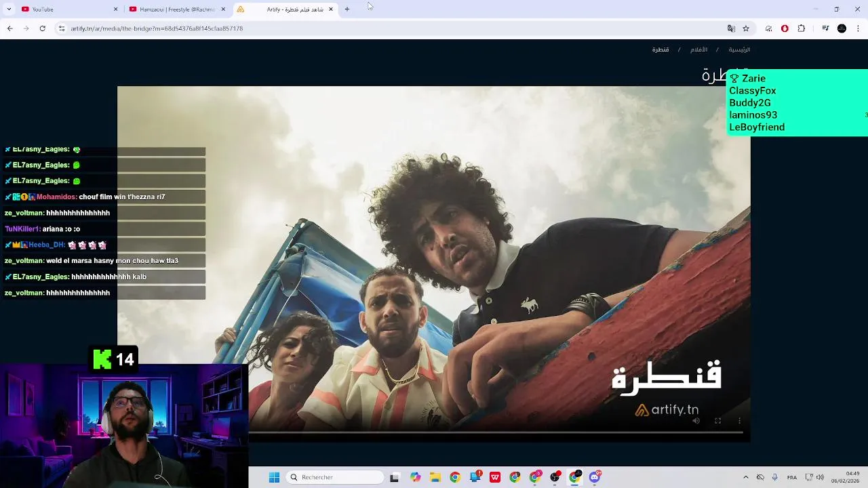
Task: Open the taskbar app with red alert badge
Action: click(x=475, y=477)
